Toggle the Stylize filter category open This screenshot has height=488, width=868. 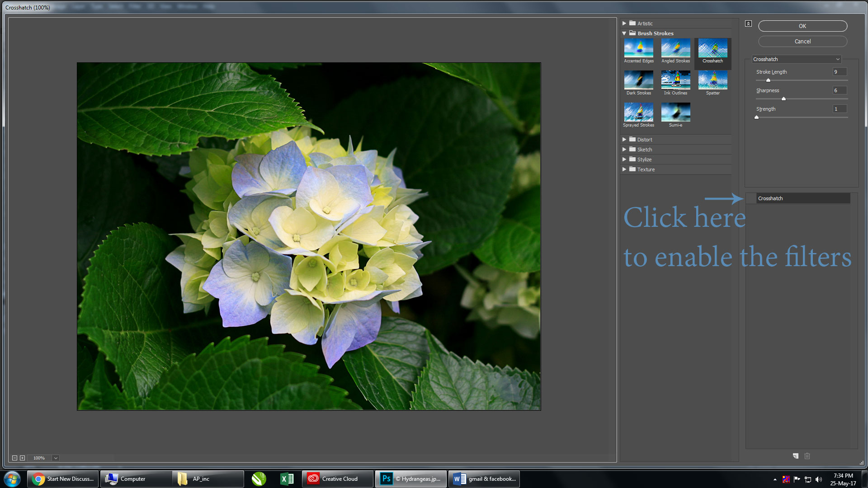click(625, 159)
